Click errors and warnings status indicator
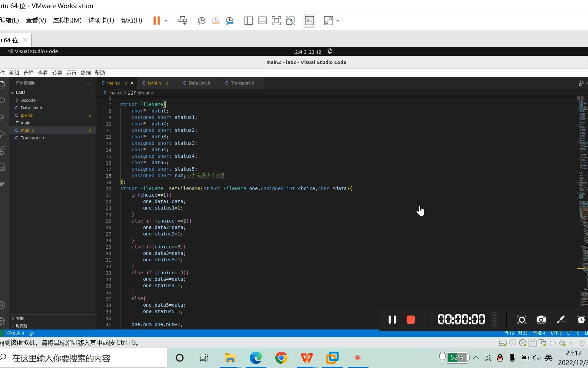This screenshot has width=588, height=368. 16,333
